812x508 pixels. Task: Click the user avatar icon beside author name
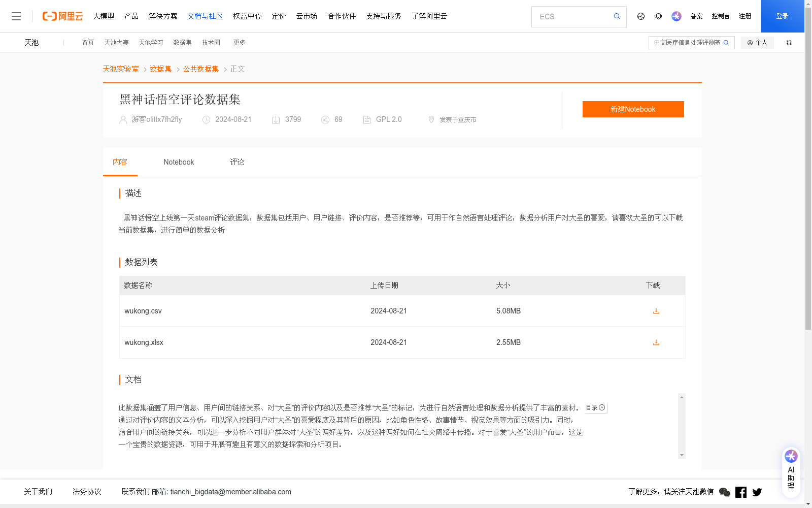[x=123, y=120]
